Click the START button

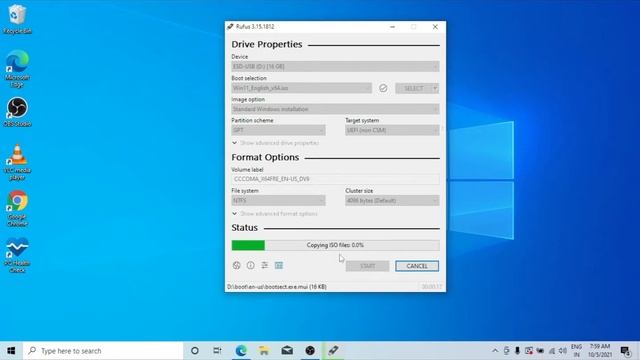pyautogui.click(x=367, y=266)
